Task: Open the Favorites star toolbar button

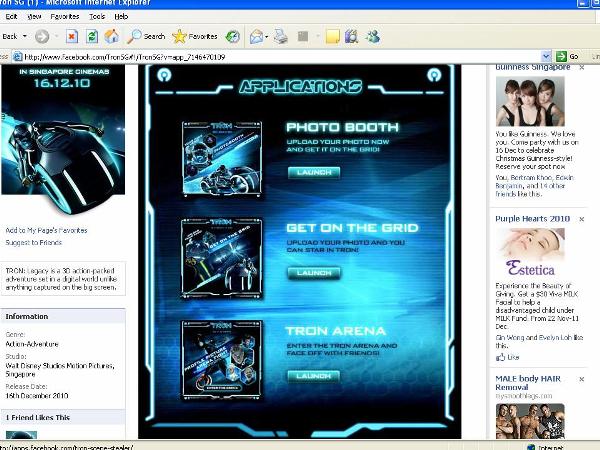Action: tap(195, 37)
